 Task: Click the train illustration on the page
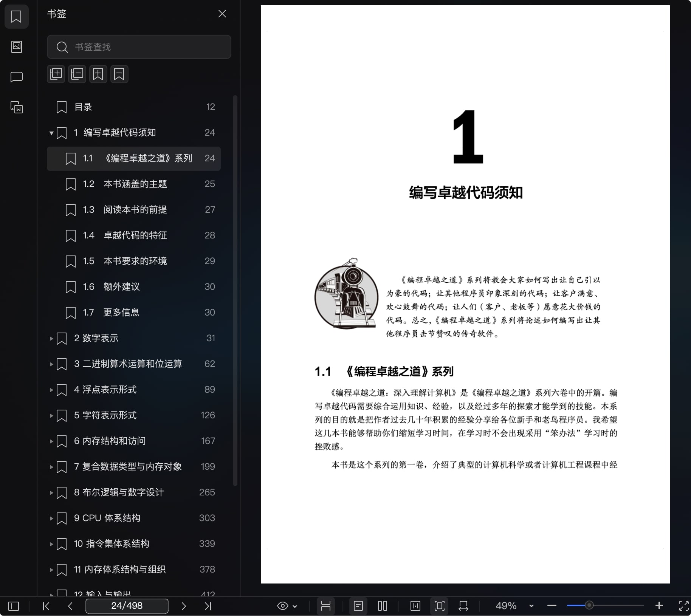point(347,294)
